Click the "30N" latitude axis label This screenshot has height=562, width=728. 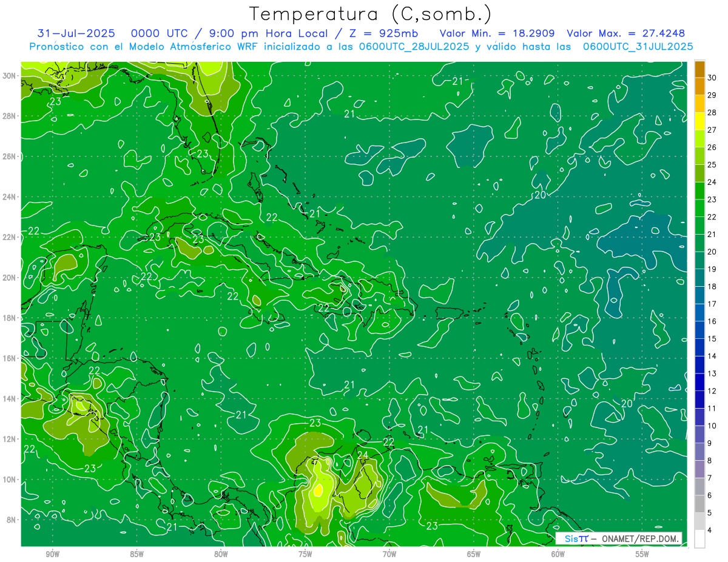click(x=9, y=75)
